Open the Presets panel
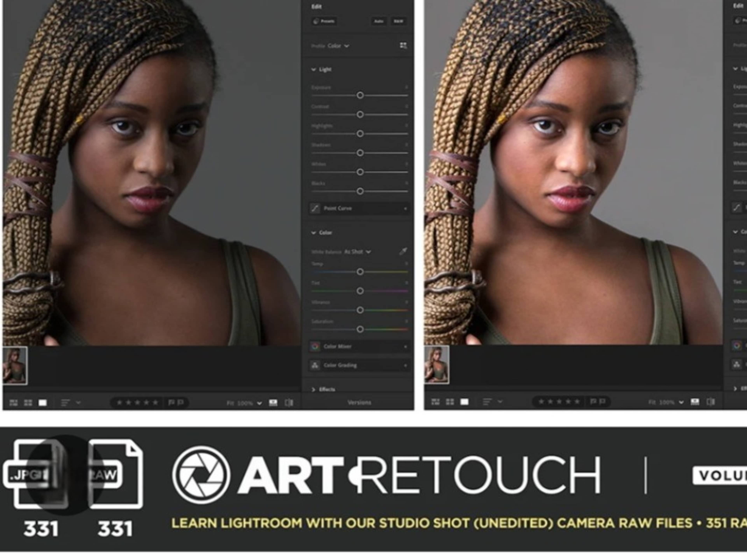The image size is (747, 560). [324, 21]
